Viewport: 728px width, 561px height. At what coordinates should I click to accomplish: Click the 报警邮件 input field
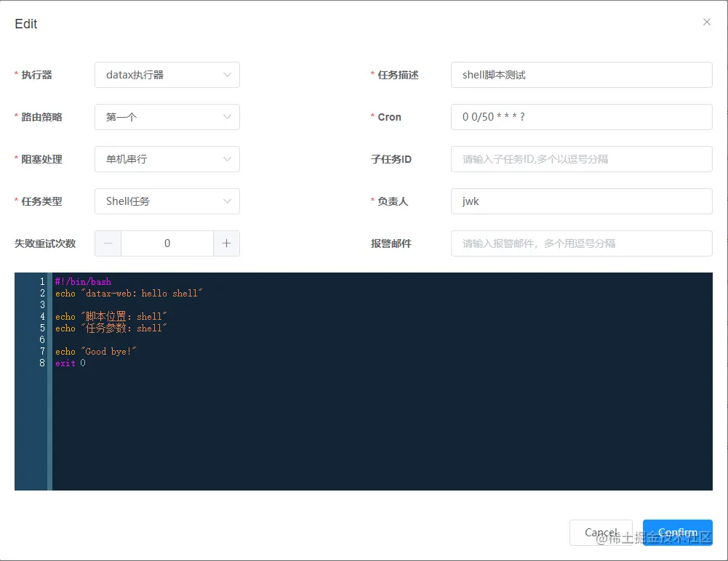(x=581, y=243)
